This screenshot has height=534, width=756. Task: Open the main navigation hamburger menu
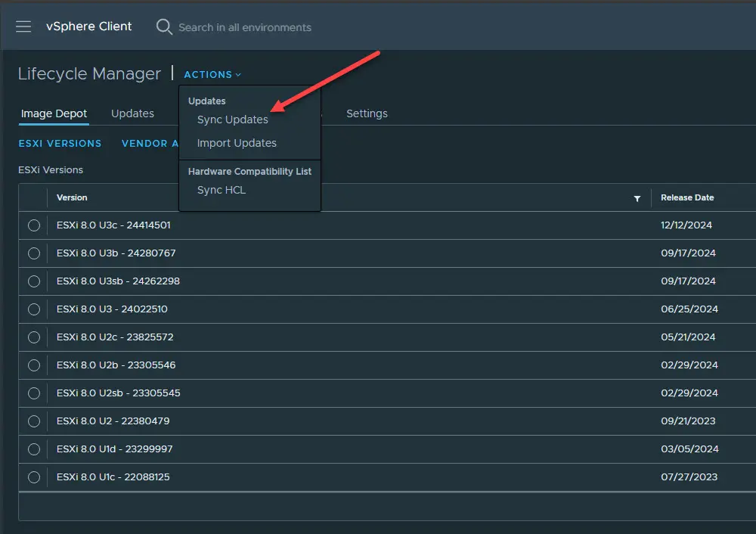point(23,26)
